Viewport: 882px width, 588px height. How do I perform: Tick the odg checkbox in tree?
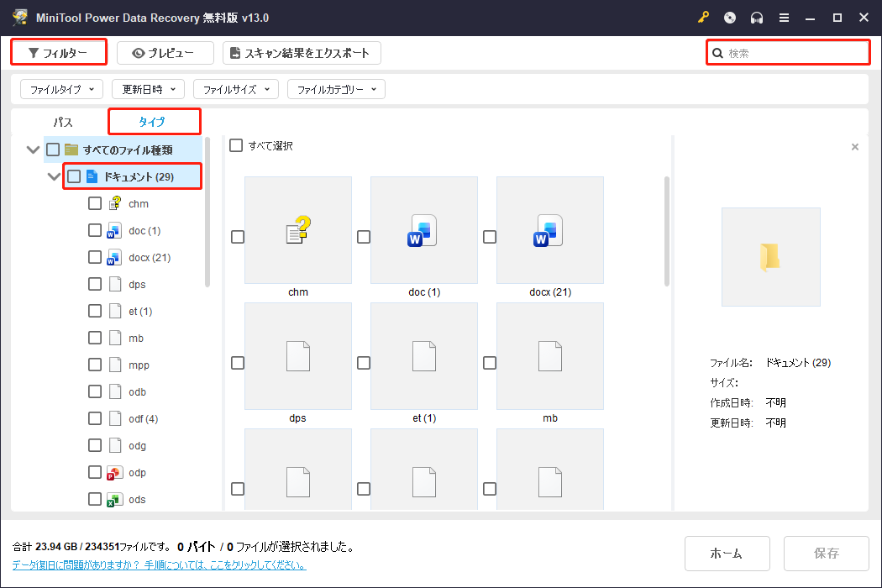coord(94,446)
